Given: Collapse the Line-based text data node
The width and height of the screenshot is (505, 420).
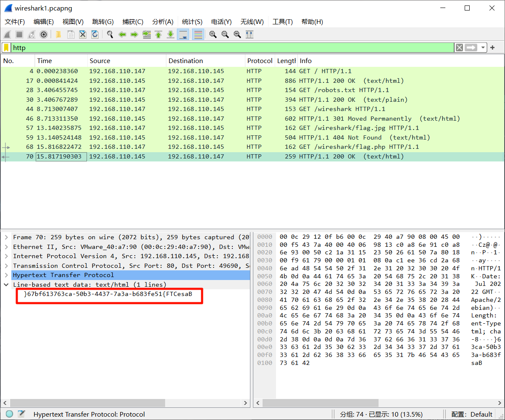Looking at the screenshot, I should [6, 285].
